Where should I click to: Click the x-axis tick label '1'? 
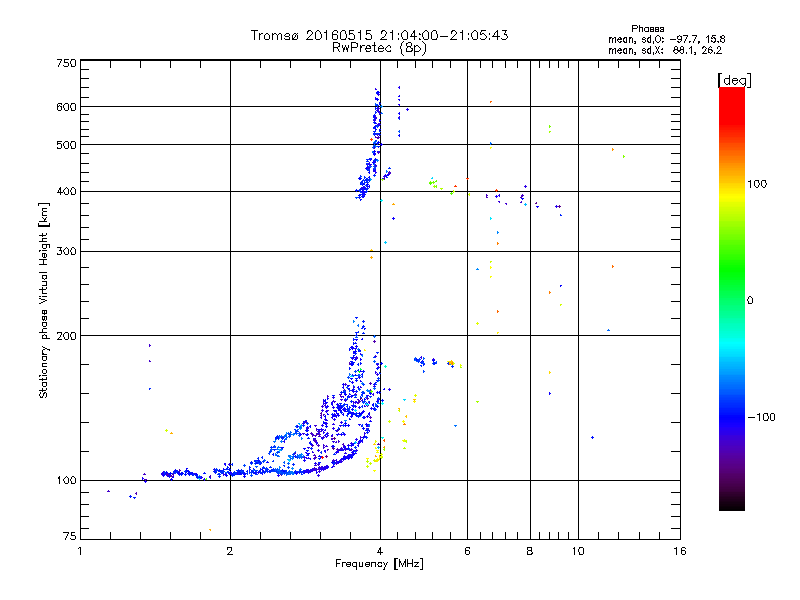pos(80,551)
